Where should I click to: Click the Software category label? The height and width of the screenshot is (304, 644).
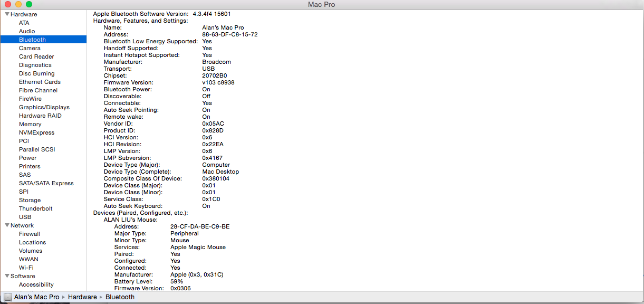(x=23, y=276)
